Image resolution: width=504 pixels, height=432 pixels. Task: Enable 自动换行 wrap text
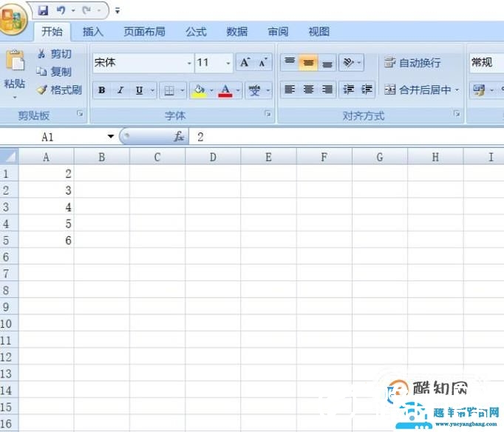point(412,63)
